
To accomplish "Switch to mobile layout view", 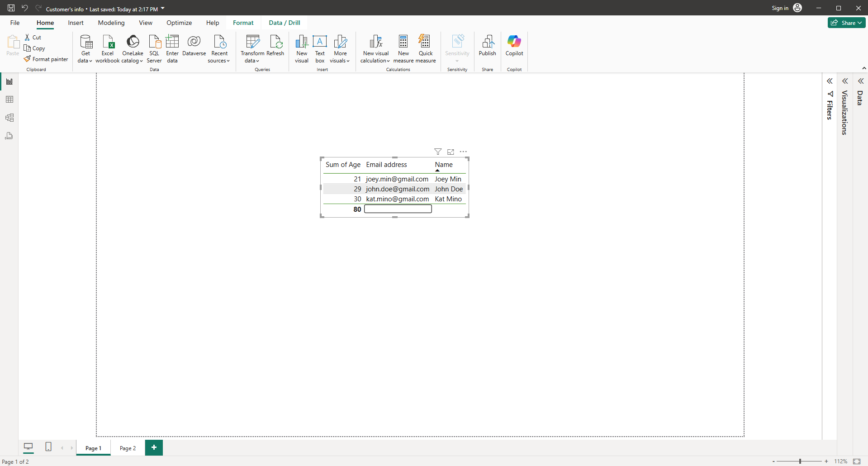I will click(48, 447).
